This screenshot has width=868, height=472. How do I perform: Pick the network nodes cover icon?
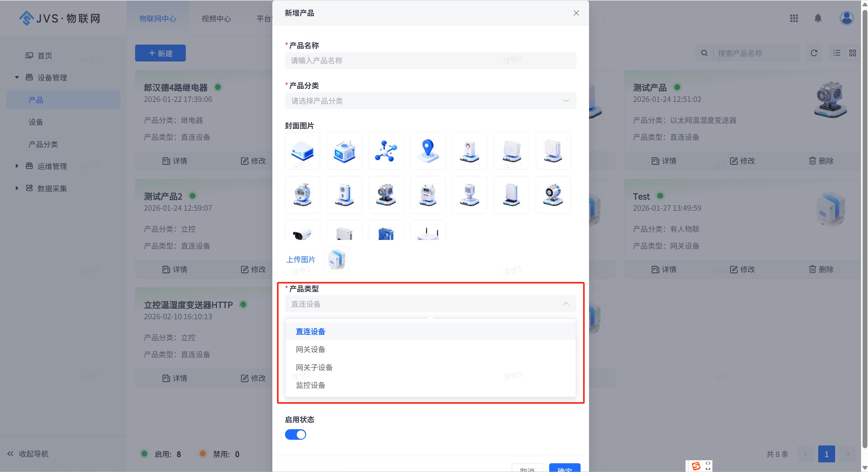click(x=386, y=151)
